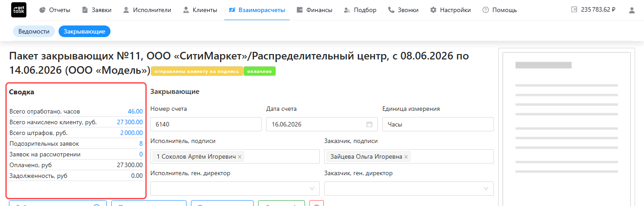Open the Отчеты menu

[x=55, y=10]
